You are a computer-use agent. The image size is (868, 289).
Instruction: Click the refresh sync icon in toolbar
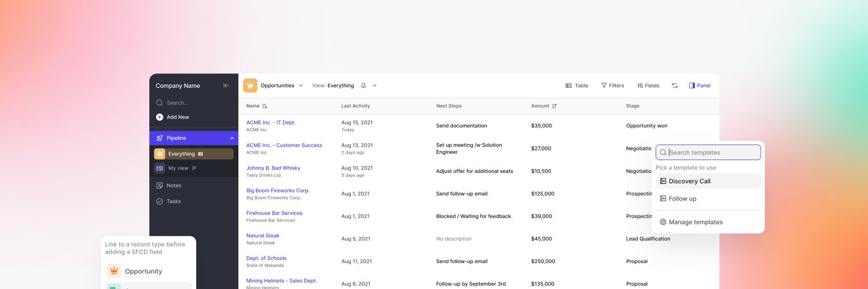tap(675, 86)
